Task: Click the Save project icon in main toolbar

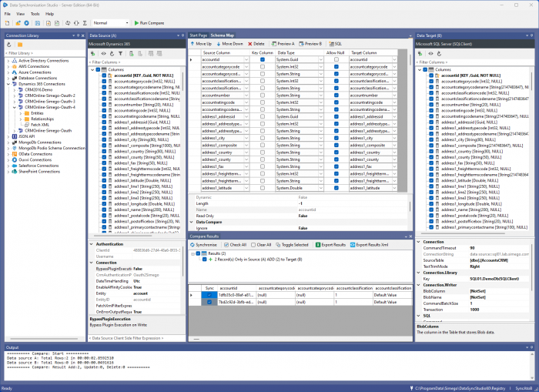Action: click(x=38, y=23)
